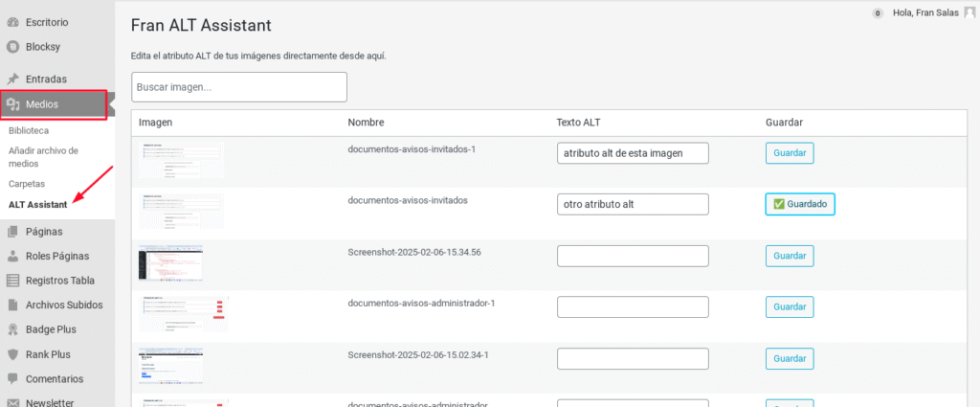Go to Roles Páginas menu item
This screenshot has height=407, width=980.
[x=57, y=257]
